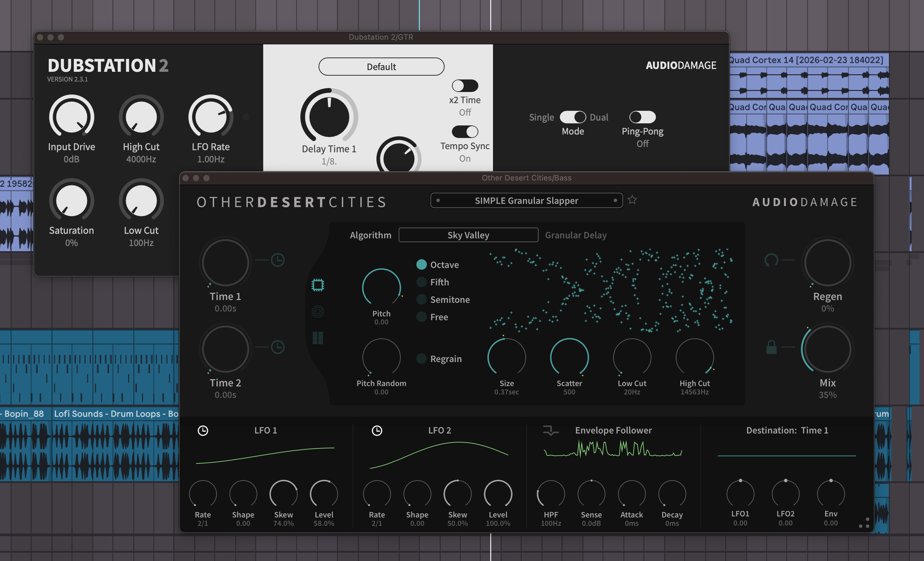Click the granular Low Cut knob
Image resolution: width=924 pixels, height=561 pixels.
[632, 357]
